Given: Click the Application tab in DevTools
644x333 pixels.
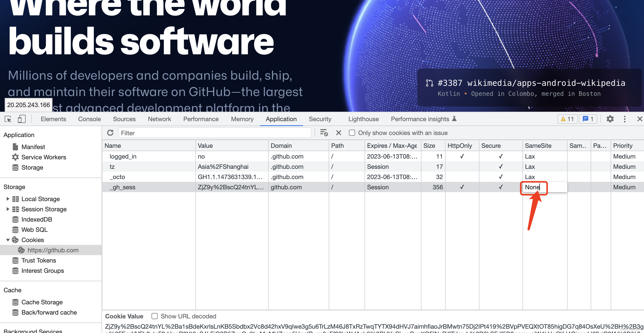Looking at the screenshot, I should (280, 119).
